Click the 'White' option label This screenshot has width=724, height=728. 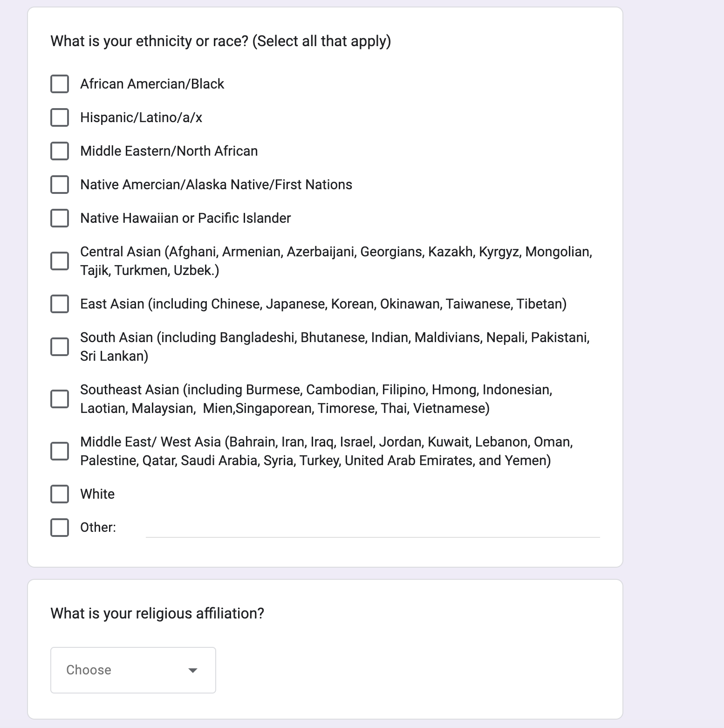click(x=97, y=494)
